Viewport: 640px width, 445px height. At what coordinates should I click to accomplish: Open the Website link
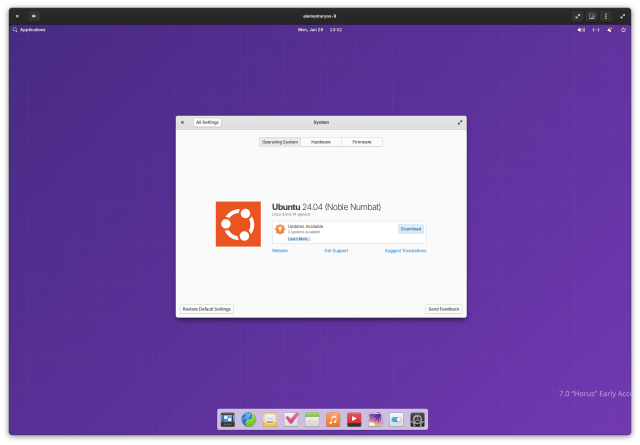point(280,251)
